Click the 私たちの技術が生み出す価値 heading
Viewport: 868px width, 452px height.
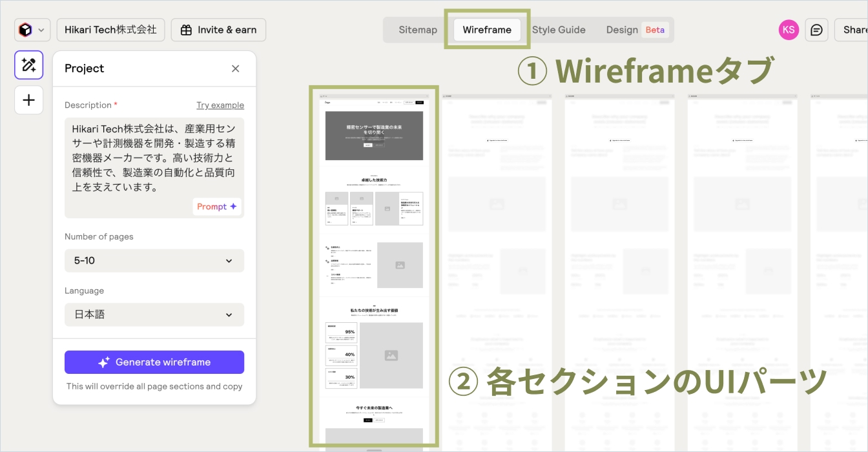tap(374, 311)
